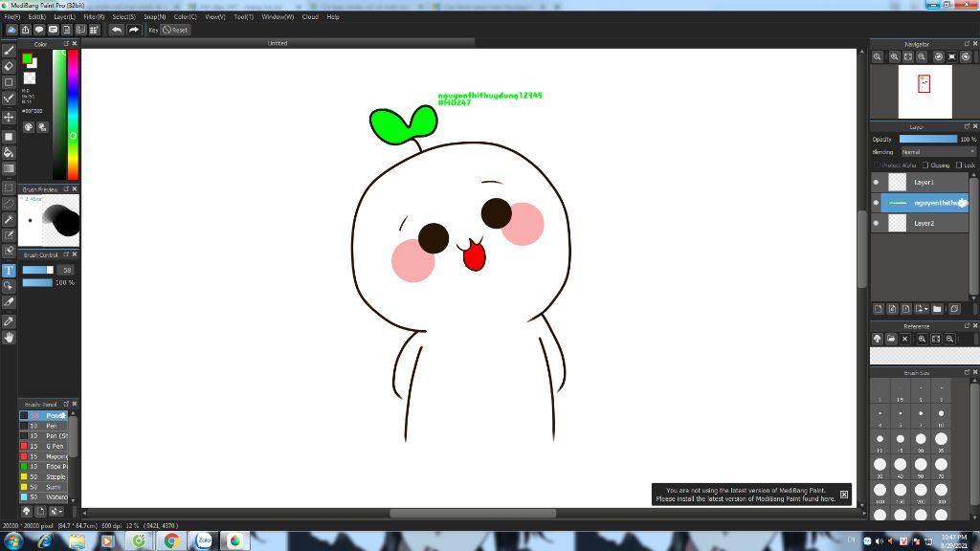Open image file in Reference panel
Viewport: 980px width, 551px height.
click(x=891, y=339)
